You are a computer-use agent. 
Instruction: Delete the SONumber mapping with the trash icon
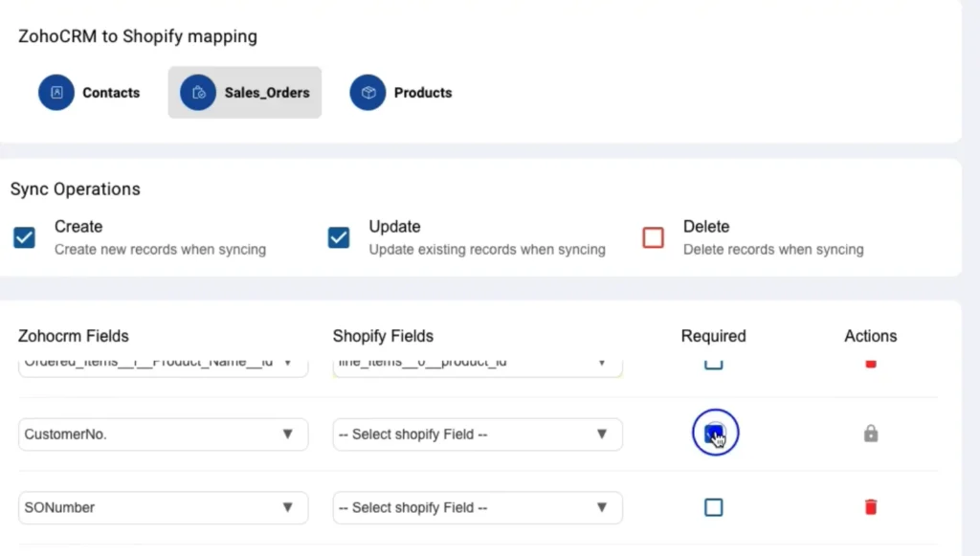pyautogui.click(x=870, y=507)
